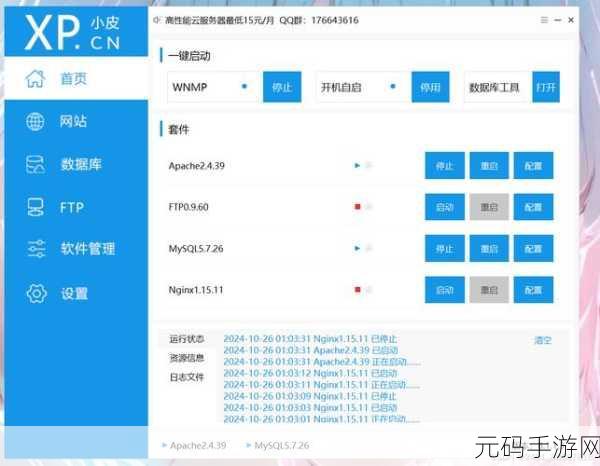Select the FTP0.9.60 suite name
The image size is (600, 466).
tap(189, 207)
